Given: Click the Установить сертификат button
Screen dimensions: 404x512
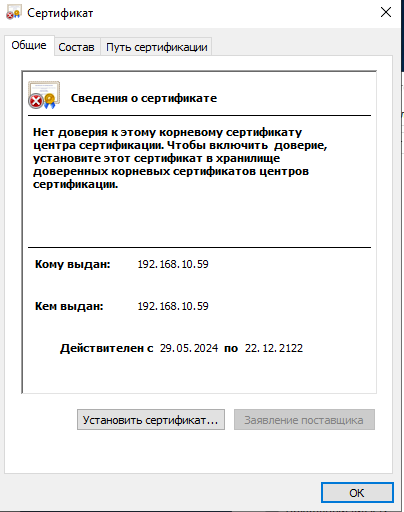Looking at the screenshot, I should 151,420.
